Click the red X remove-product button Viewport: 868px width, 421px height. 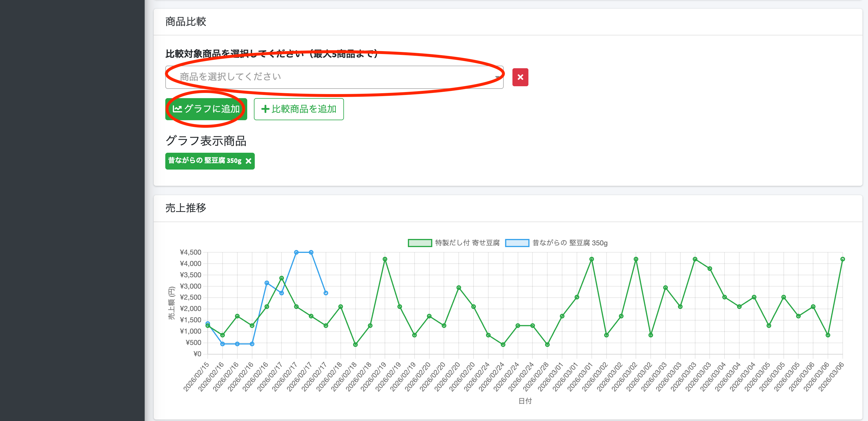520,77
